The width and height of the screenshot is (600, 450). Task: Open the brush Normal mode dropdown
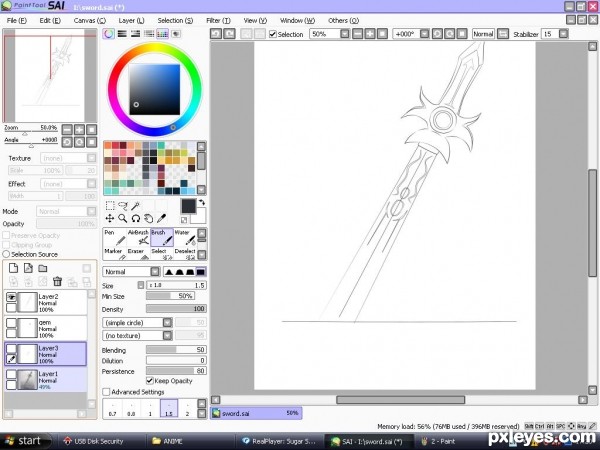tap(155, 272)
